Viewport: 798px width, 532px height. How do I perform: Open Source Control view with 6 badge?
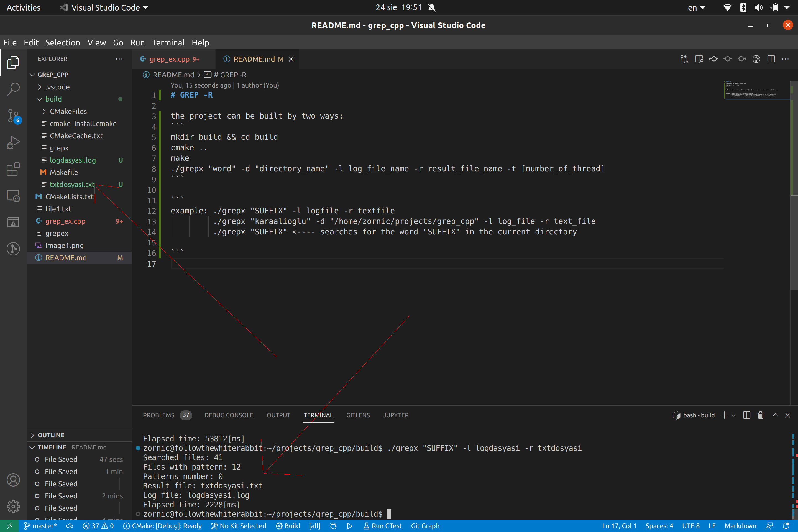[x=13, y=116]
